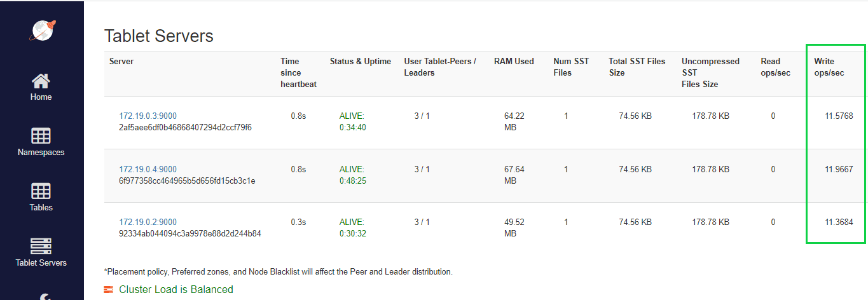Open server link 172.19.0.2:9000
This screenshot has height=300, width=868.
tap(148, 222)
